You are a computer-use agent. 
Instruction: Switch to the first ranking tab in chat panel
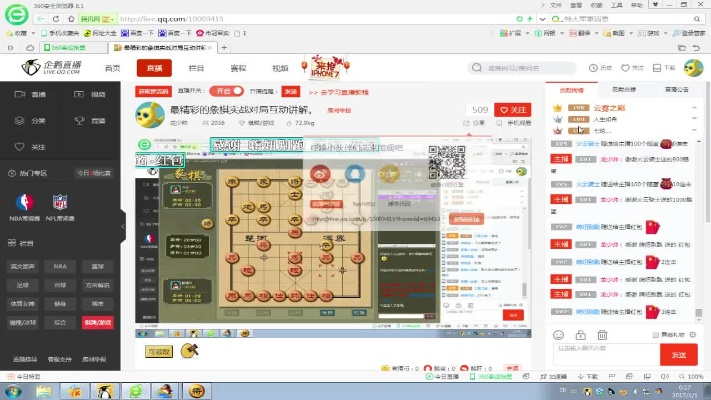click(x=571, y=90)
